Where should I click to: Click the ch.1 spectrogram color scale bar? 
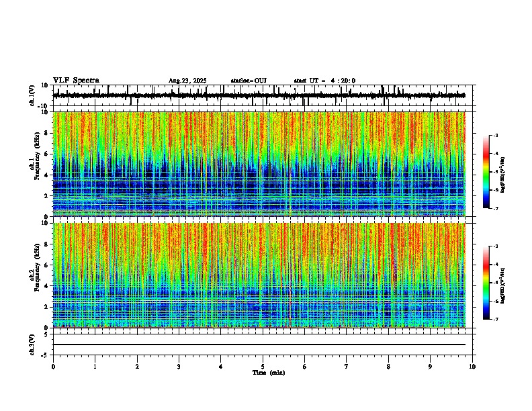tap(486, 172)
